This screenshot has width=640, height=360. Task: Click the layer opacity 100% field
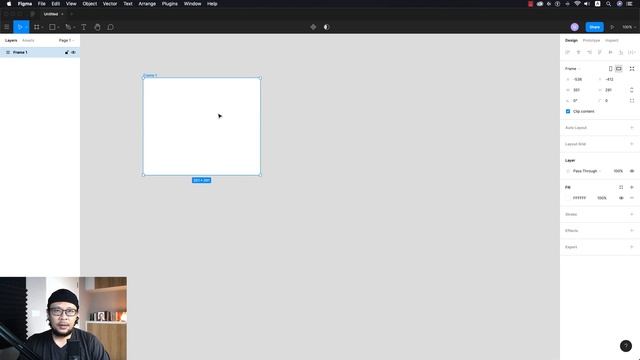[618, 171]
